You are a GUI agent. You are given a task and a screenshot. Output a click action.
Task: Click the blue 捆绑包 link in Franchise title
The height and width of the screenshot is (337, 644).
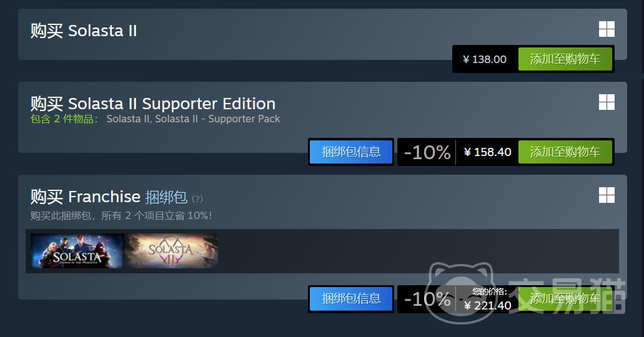(166, 197)
